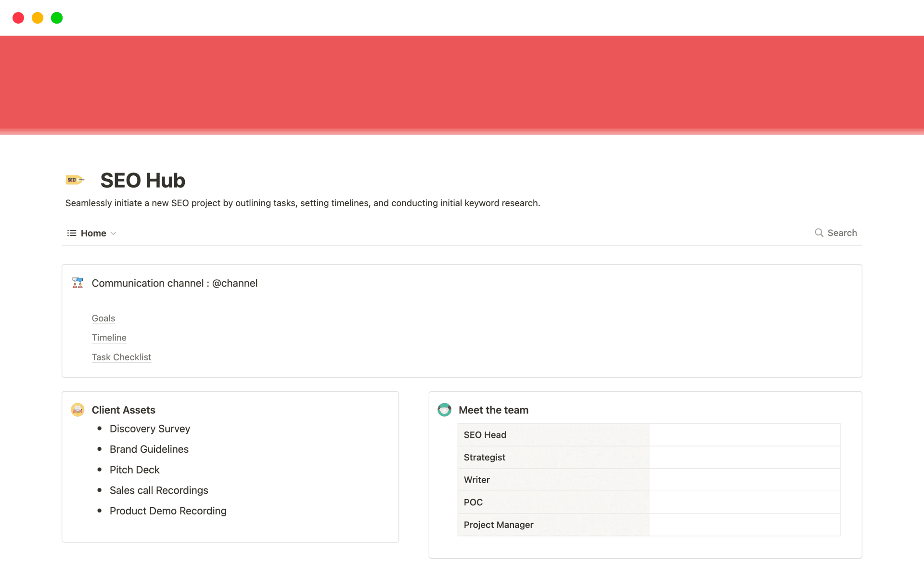
Task: Click the Meet the team icon
Action: pos(444,410)
